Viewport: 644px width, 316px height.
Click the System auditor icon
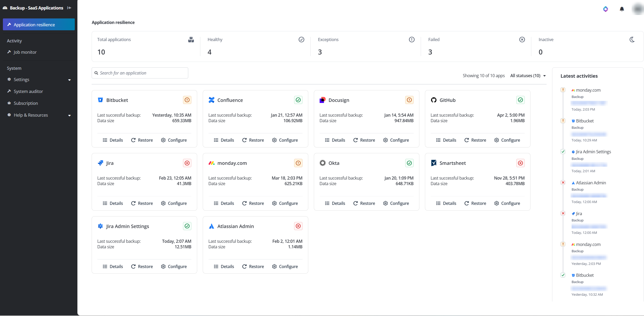pyautogui.click(x=9, y=91)
